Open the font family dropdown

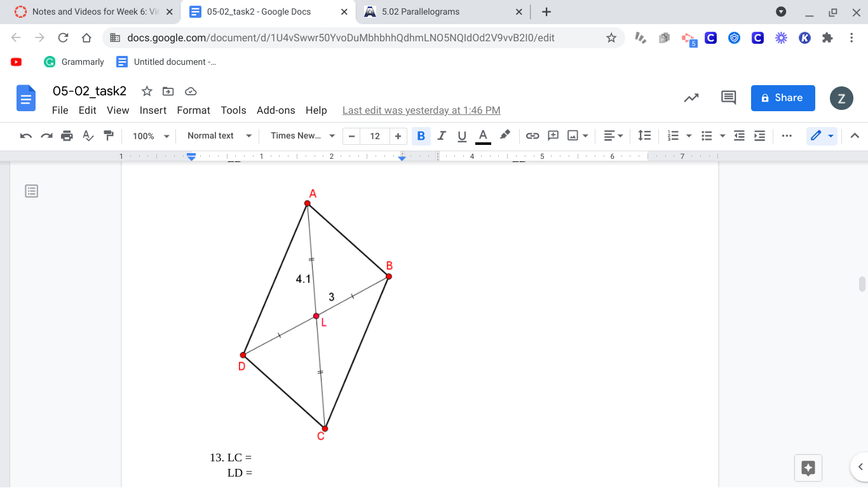coord(301,135)
